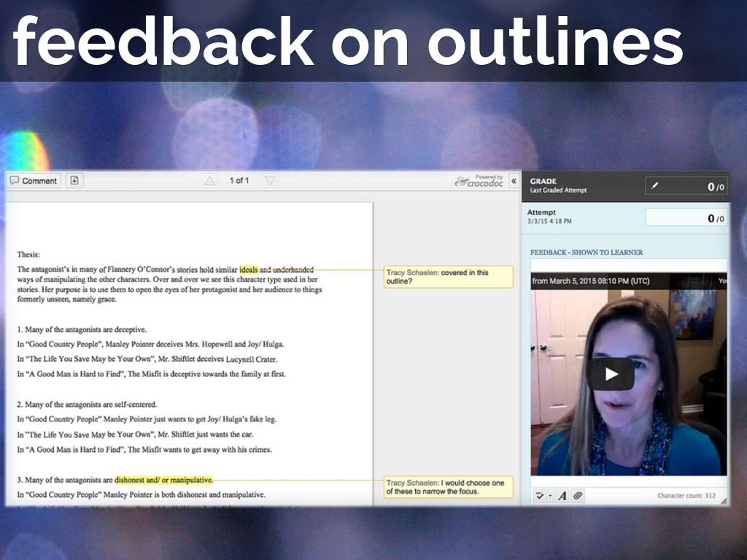Click the Last Graded Attempt grade header
The image size is (747, 560).
[x=558, y=186]
